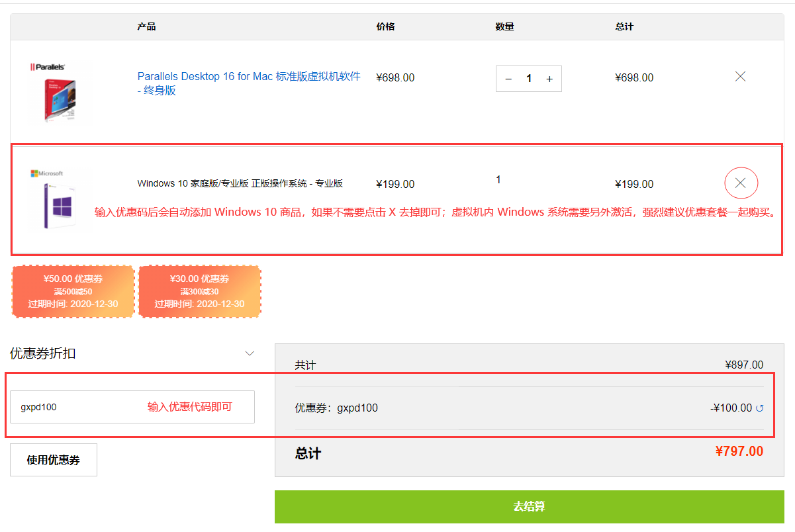Click the 价格 column header
This screenshot has width=795, height=532.
pyautogui.click(x=385, y=27)
